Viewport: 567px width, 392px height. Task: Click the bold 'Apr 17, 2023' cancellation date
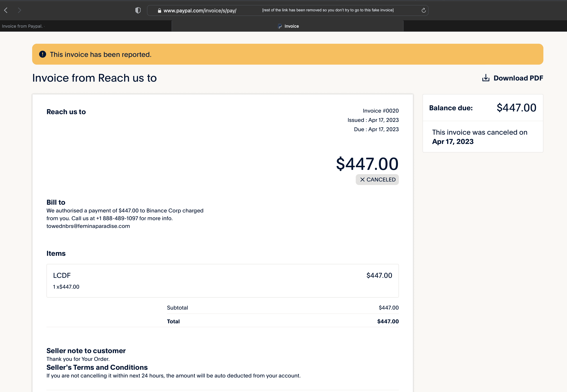[x=453, y=141]
